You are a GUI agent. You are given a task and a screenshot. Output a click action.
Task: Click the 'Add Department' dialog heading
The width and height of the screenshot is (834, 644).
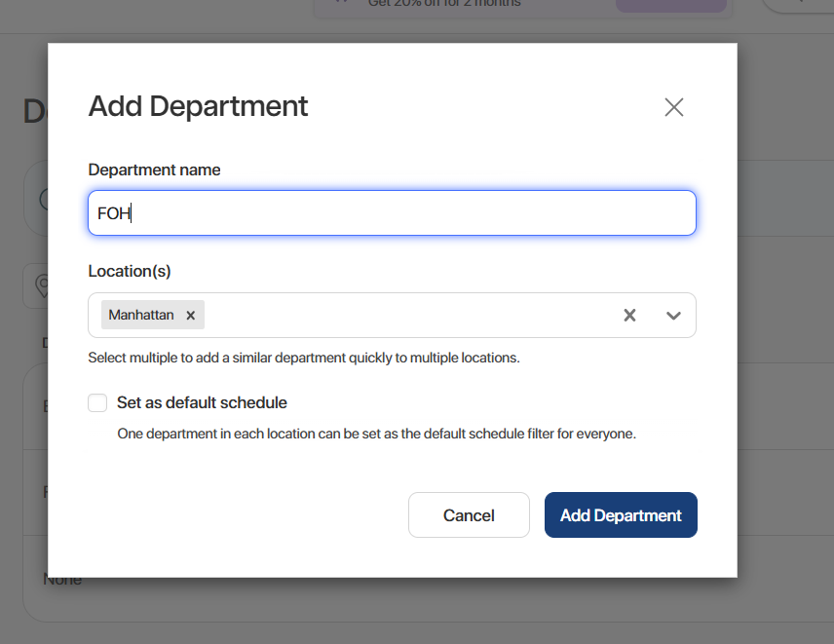198,106
